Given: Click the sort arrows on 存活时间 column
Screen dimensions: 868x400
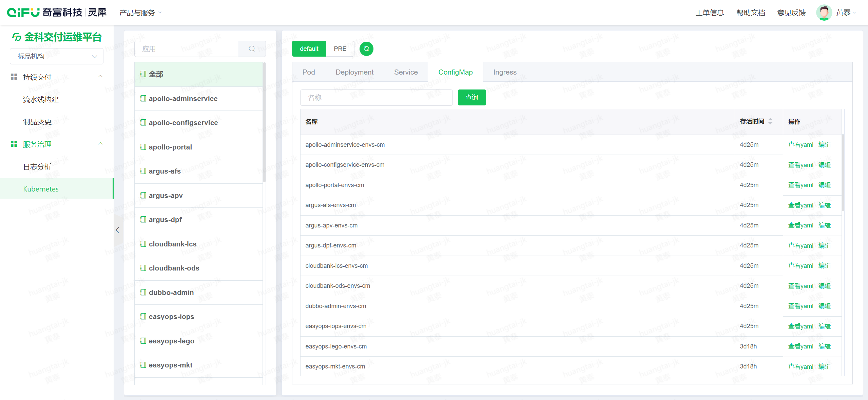Looking at the screenshot, I should point(770,121).
